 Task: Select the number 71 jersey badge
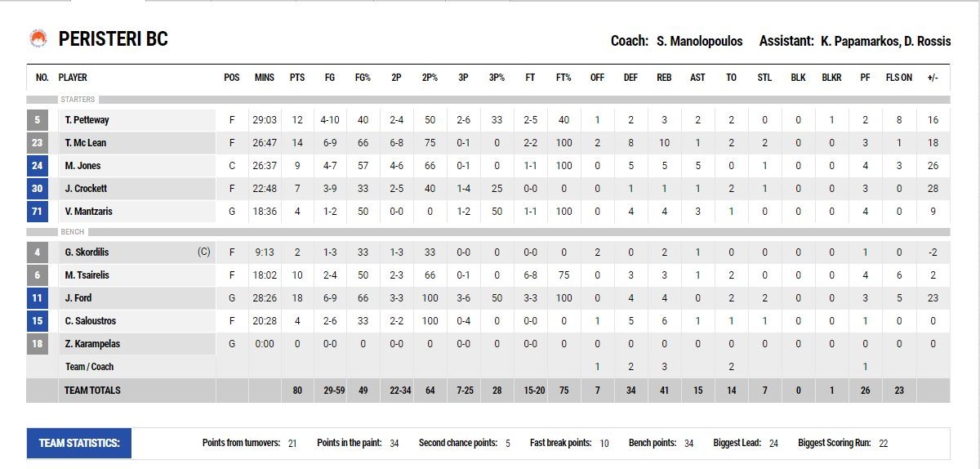click(38, 212)
